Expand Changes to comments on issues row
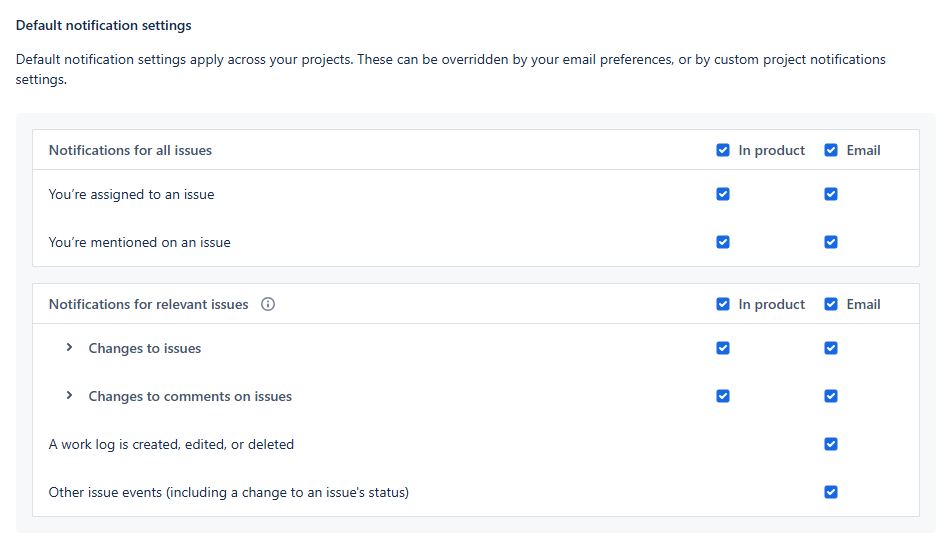Viewport: 951px width, 549px height. coord(69,396)
